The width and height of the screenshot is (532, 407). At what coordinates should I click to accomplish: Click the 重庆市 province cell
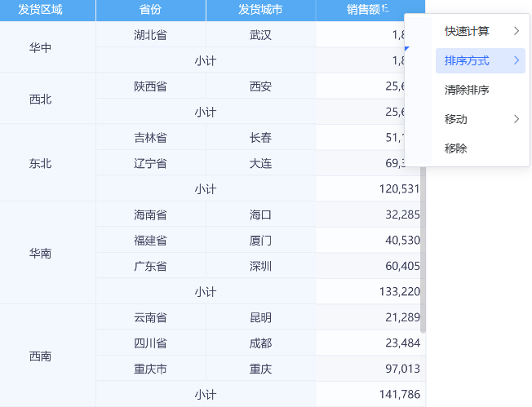coord(150,369)
